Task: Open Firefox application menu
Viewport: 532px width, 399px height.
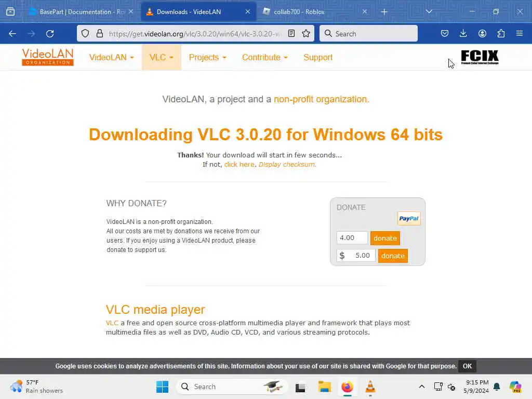Action: [x=520, y=33]
